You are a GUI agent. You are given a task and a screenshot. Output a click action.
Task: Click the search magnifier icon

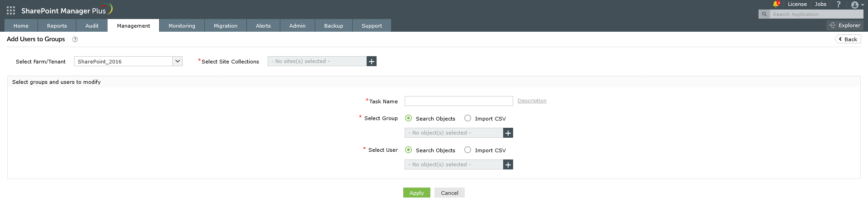tap(764, 14)
